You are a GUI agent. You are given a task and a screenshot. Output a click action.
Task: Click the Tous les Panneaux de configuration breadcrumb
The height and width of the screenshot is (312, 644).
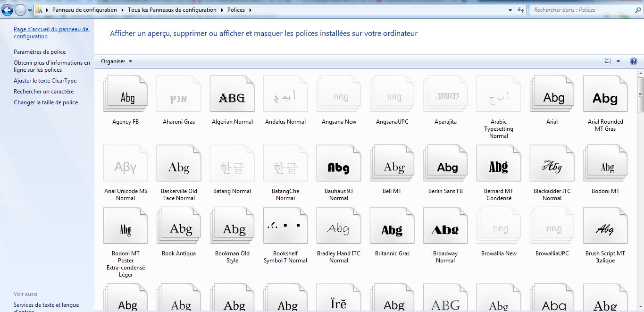pyautogui.click(x=172, y=10)
